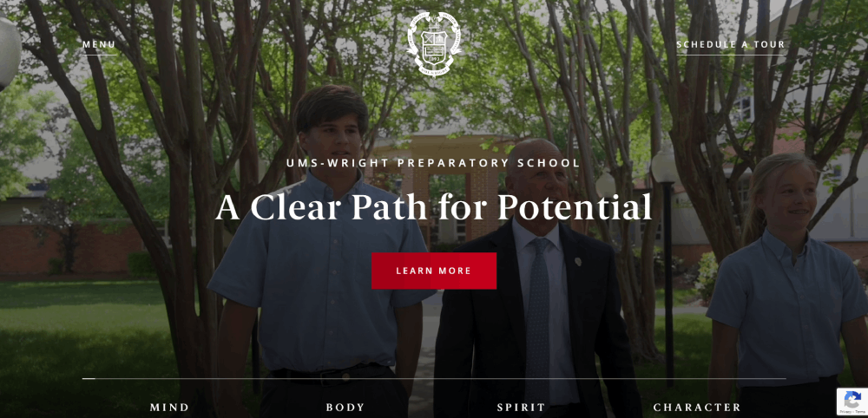
Task: Open the MENU navigation
Action: 99,44
